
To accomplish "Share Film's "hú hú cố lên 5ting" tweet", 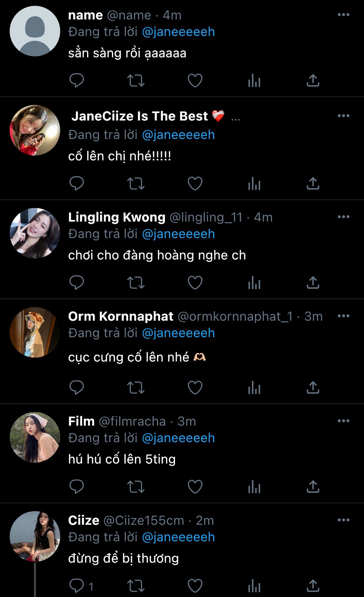I will 313,487.
